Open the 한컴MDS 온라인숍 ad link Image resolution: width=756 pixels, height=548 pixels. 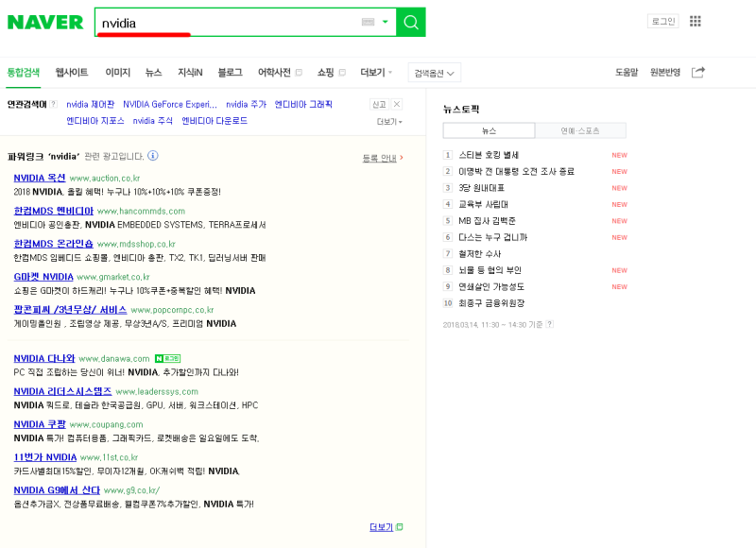pyautogui.click(x=54, y=244)
